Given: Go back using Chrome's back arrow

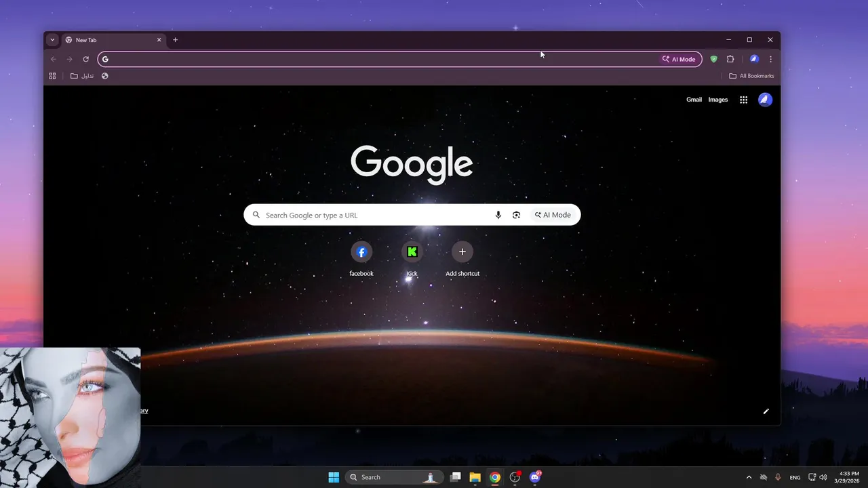Looking at the screenshot, I should [54, 59].
